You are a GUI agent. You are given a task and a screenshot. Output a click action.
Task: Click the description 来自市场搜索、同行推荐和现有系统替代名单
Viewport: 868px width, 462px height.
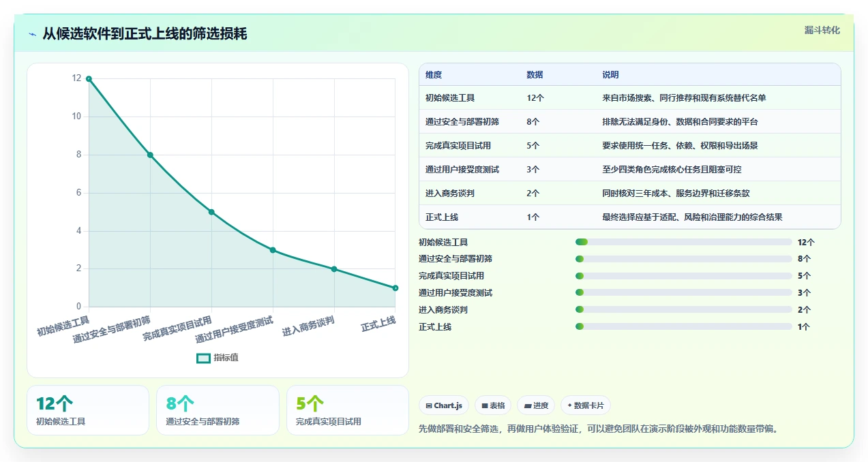coord(684,98)
